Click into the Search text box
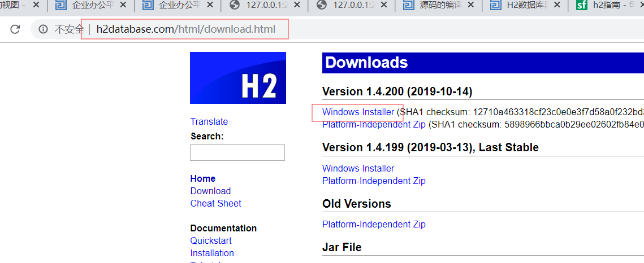644x263 pixels. tap(237, 152)
